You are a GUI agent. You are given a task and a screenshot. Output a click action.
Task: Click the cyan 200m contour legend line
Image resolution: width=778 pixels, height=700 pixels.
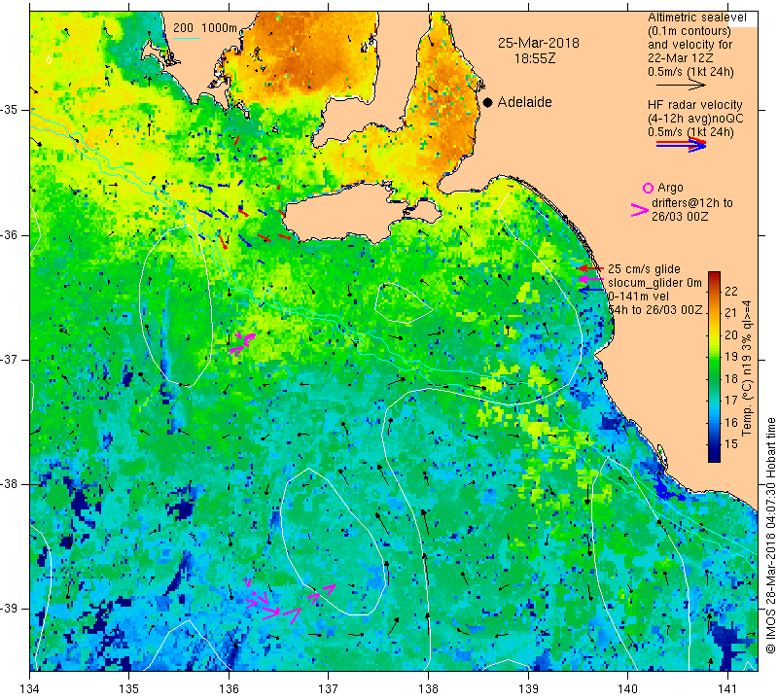[187, 38]
